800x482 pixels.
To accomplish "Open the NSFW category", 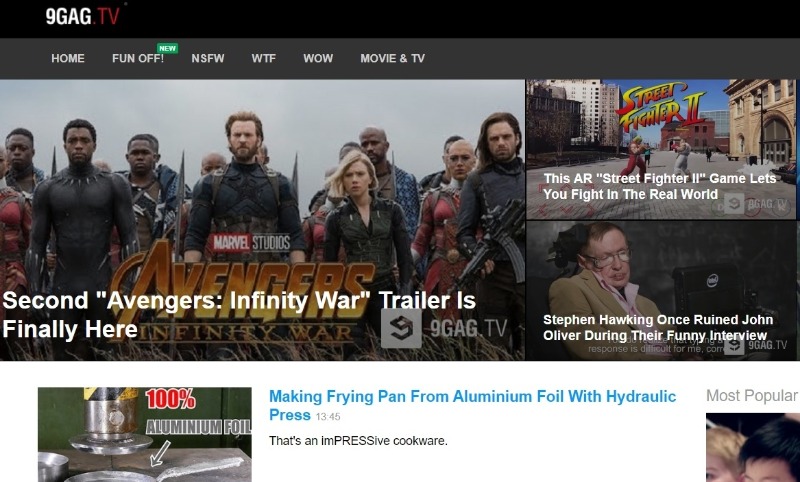I will tap(208, 58).
